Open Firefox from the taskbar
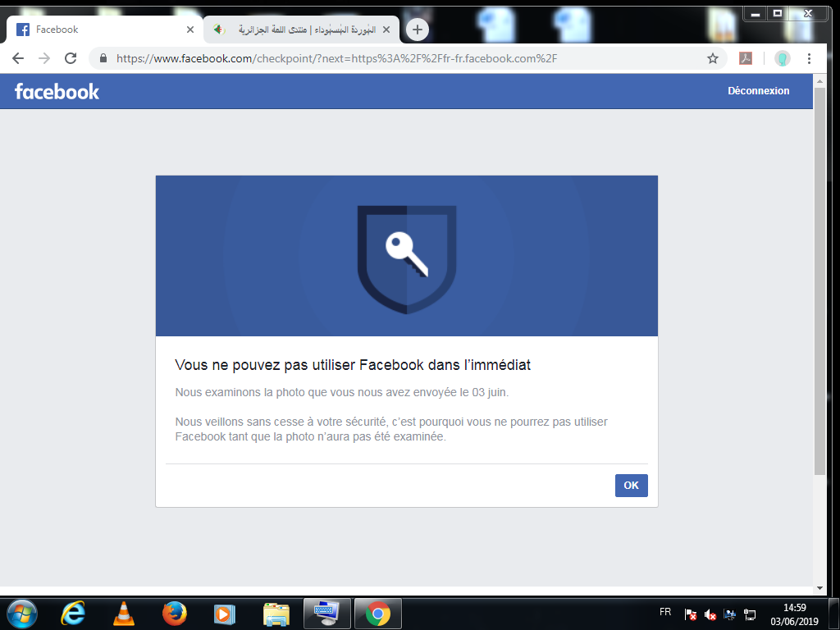 coord(174,613)
